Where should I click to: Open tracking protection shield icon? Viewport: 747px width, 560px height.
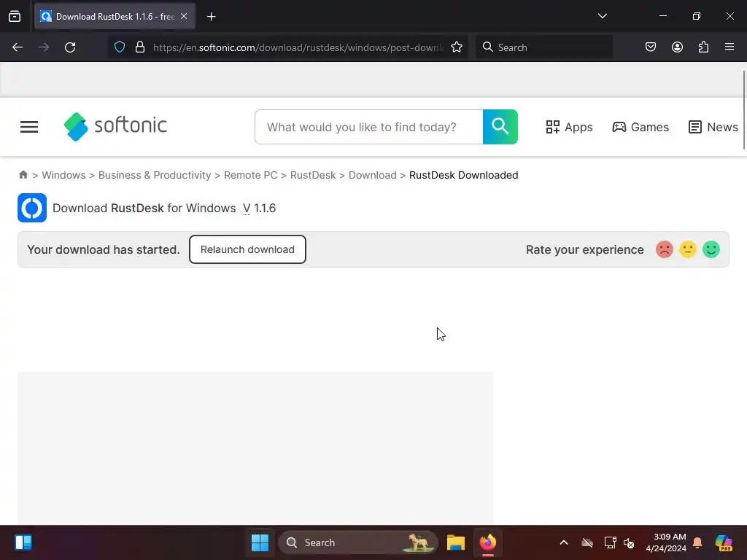tap(120, 47)
